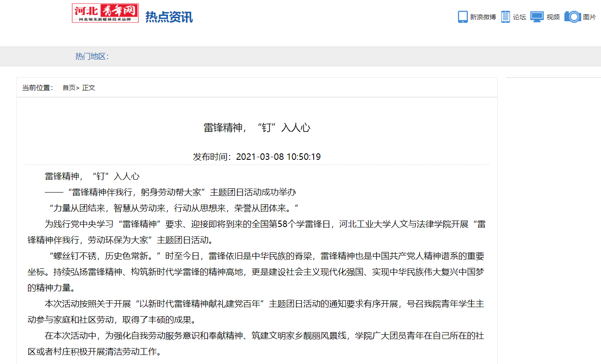Open the 新浪微博 text link

click(483, 17)
